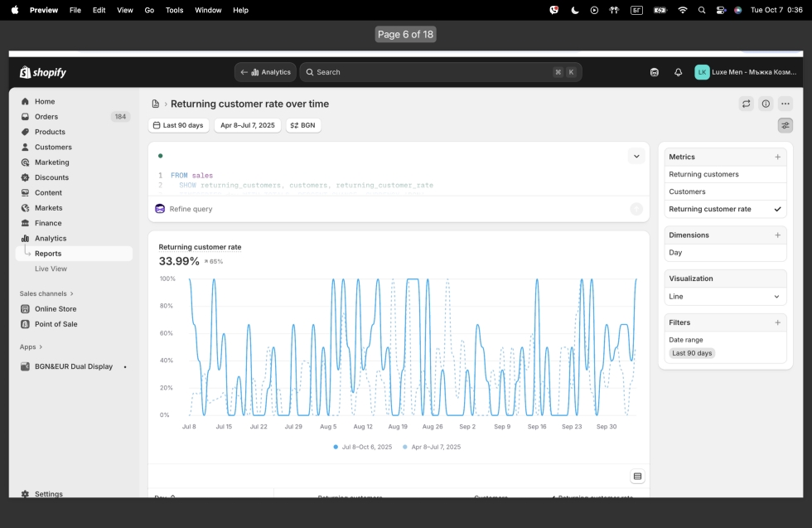Click the Shopify logo
This screenshot has height=528, width=812.
pyautogui.click(x=43, y=72)
